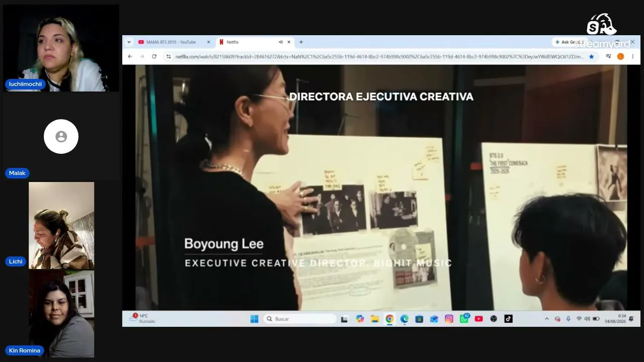
Task: Close the MAMA BTS 2015 YouTube tab
Action: tap(209, 42)
